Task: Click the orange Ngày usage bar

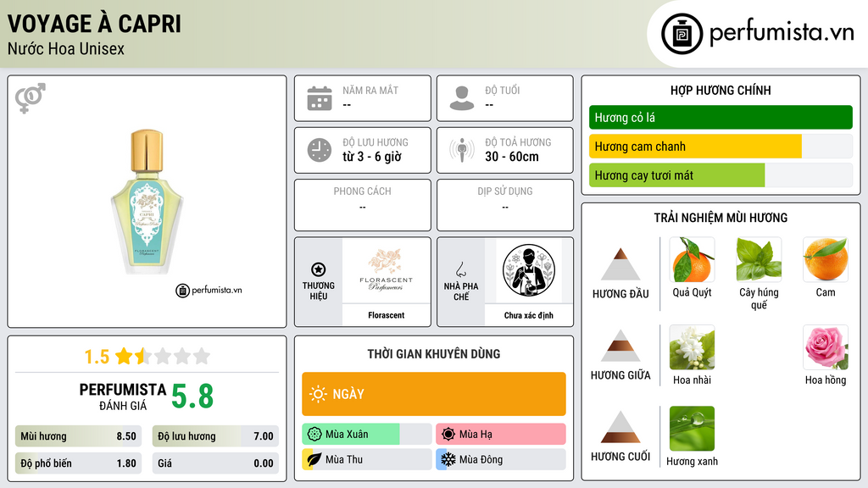Action: coord(434,394)
